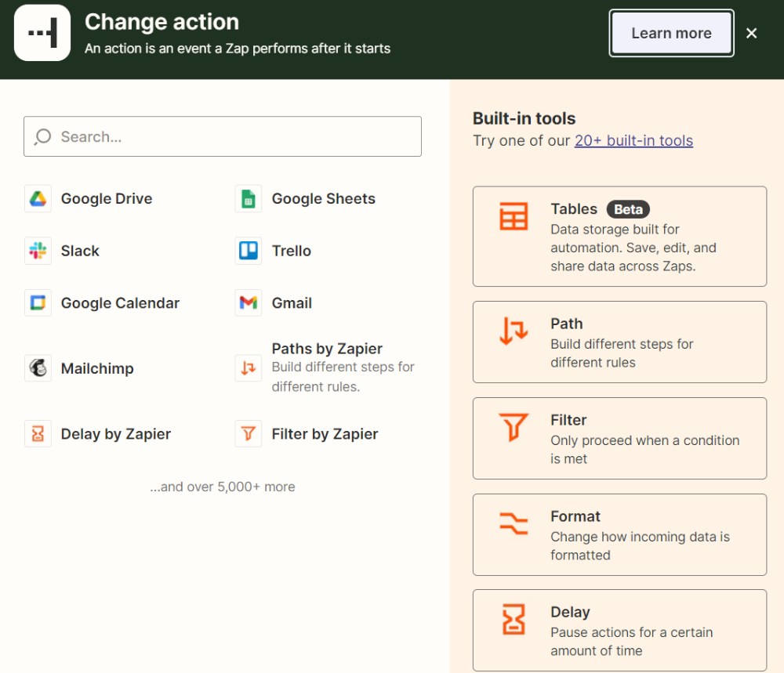784x673 pixels.
Task: Click the Google Drive icon
Action: pos(38,199)
